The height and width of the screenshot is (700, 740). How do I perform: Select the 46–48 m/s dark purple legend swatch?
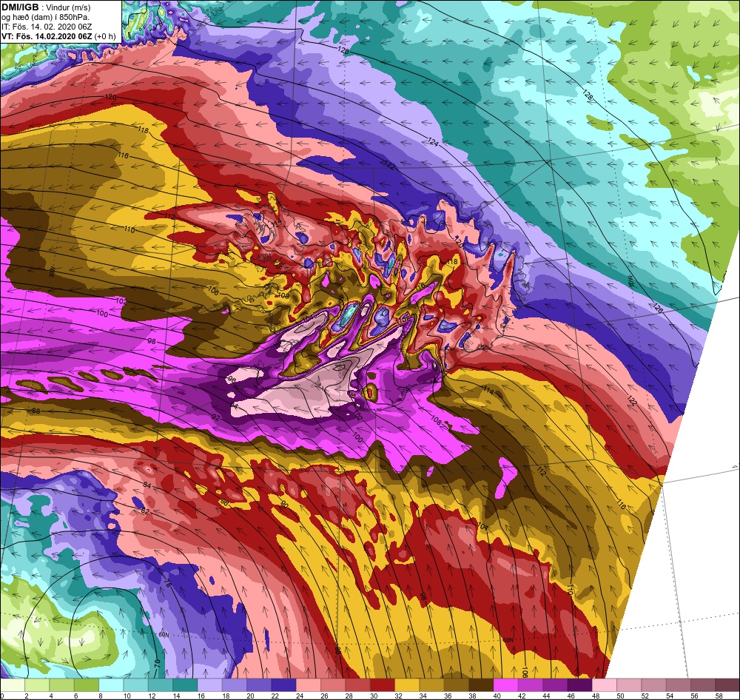click(x=579, y=685)
